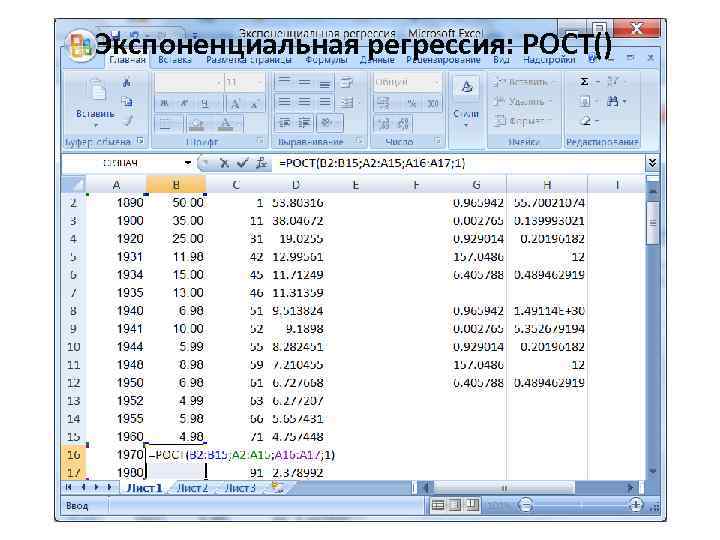720x540 pixels.
Task: Click the Format cells (Формат) button
Action: coord(521,121)
